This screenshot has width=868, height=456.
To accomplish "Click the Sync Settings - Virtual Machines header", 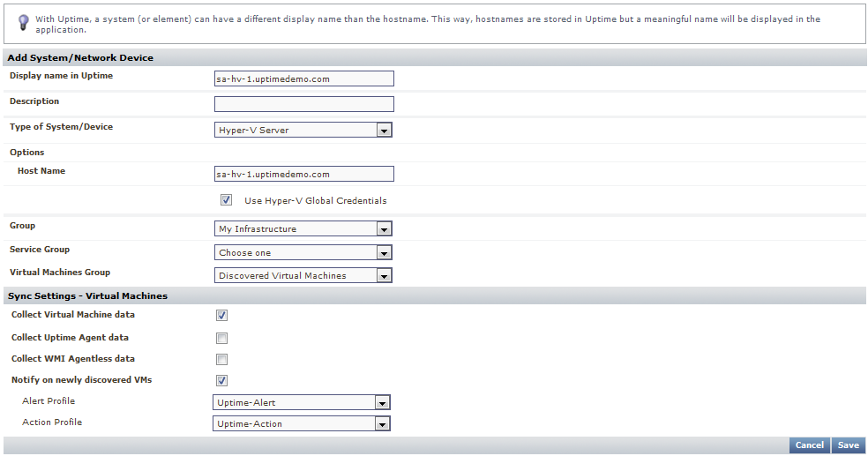I will point(87,295).
